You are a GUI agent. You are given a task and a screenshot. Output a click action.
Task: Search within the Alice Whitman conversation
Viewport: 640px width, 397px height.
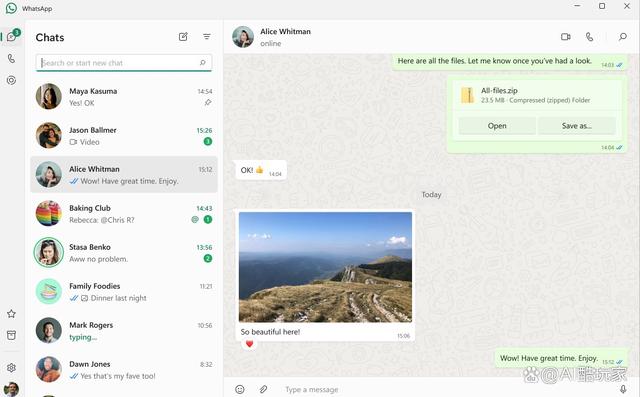tap(622, 37)
